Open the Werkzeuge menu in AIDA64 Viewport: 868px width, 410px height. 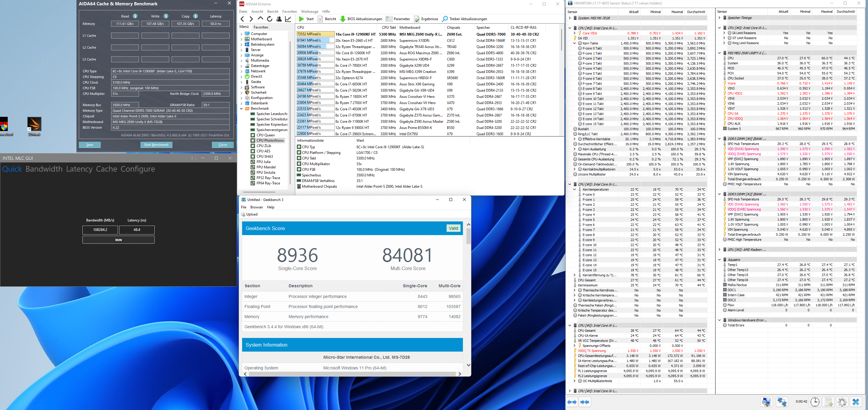click(x=309, y=12)
